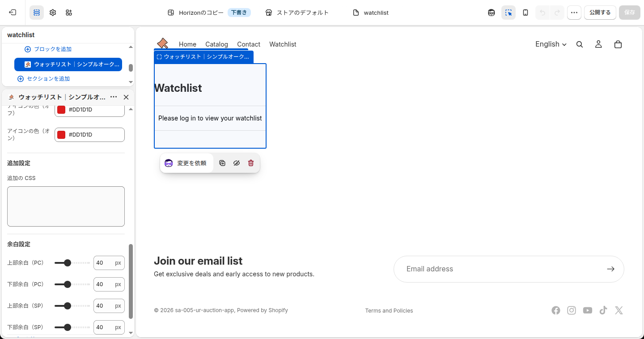The image size is (644, 339).
Task: Click the 上部余白（SP） value field
Action: pos(109,306)
